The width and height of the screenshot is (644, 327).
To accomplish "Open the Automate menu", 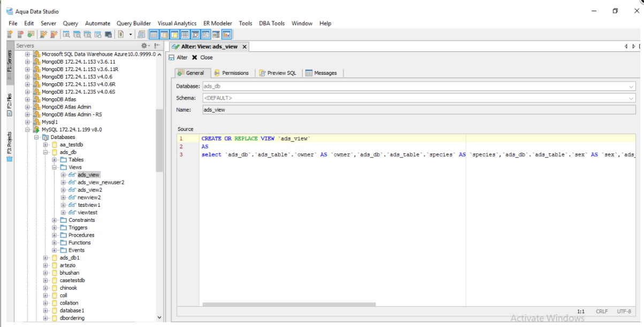I will click(97, 24).
